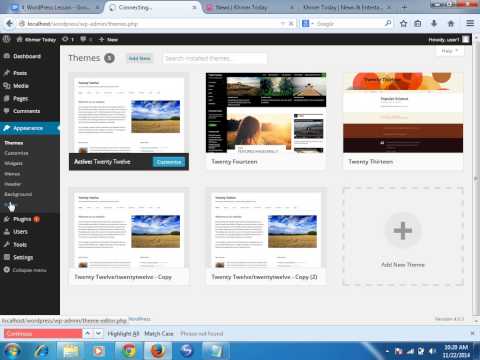The width and height of the screenshot is (480, 360).
Task: Toggle Highlight All in find bar
Action: (123, 333)
